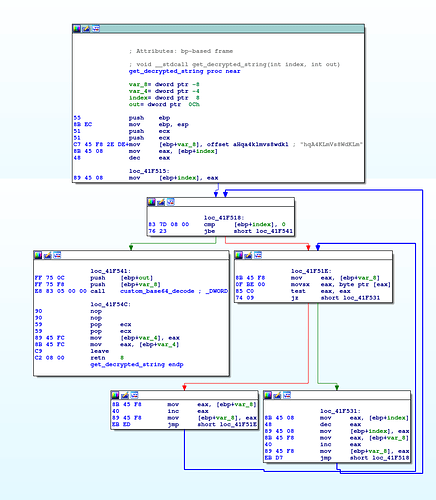Select 'get_decrypted_string proc near' line

(x=185, y=71)
